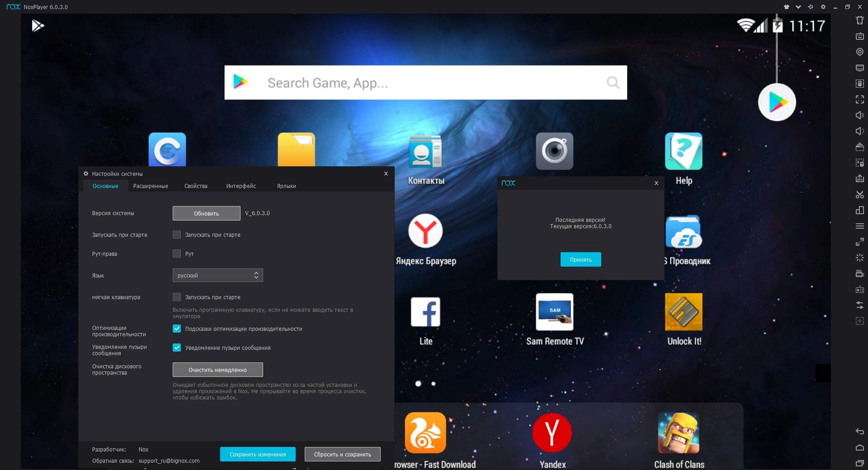Click Сбросить и сохранить button
Image resolution: width=868 pixels, height=470 pixels.
point(342,454)
